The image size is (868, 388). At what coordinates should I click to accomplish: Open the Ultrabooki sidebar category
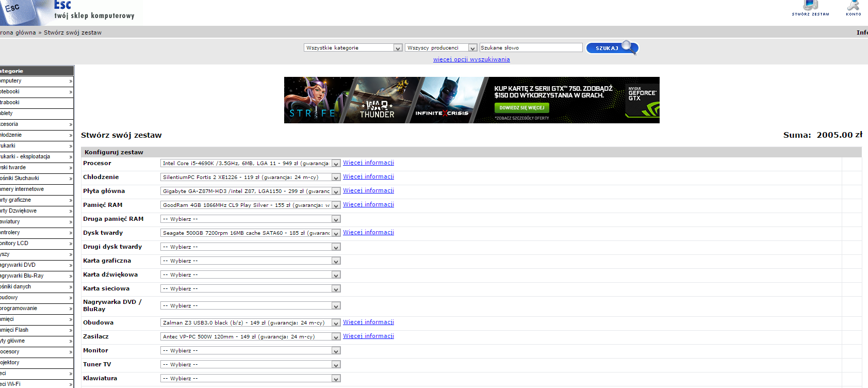(x=37, y=103)
